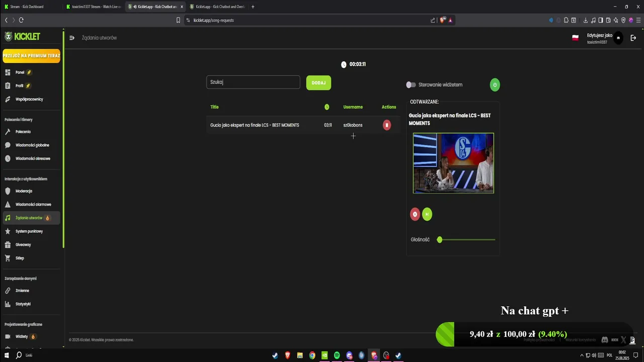Open the Profil sidebar item

[x=30, y=86]
